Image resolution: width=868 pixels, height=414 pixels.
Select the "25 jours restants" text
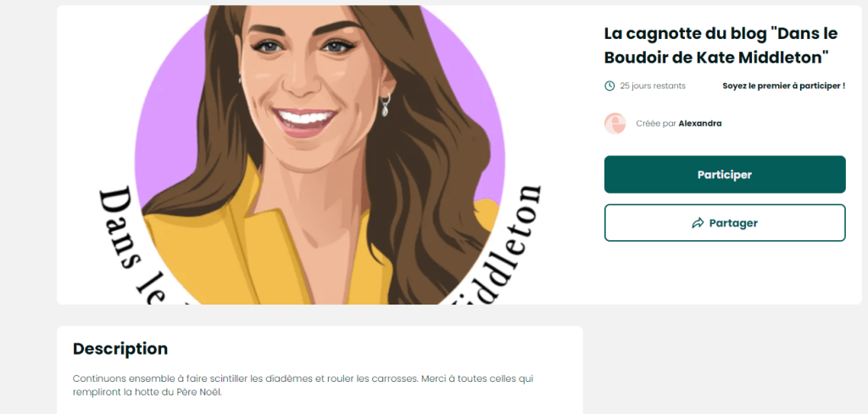tap(653, 86)
